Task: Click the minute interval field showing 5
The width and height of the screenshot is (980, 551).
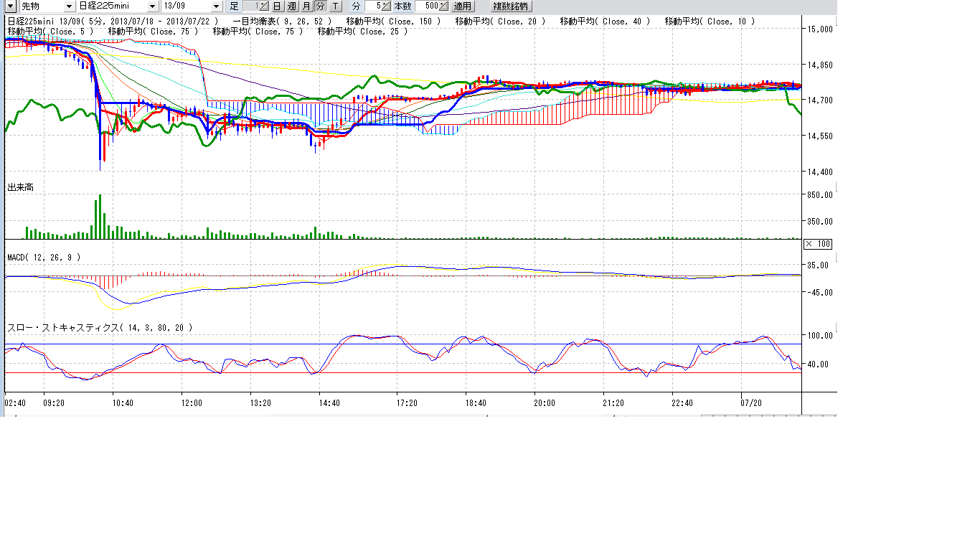Action: click(x=373, y=6)
